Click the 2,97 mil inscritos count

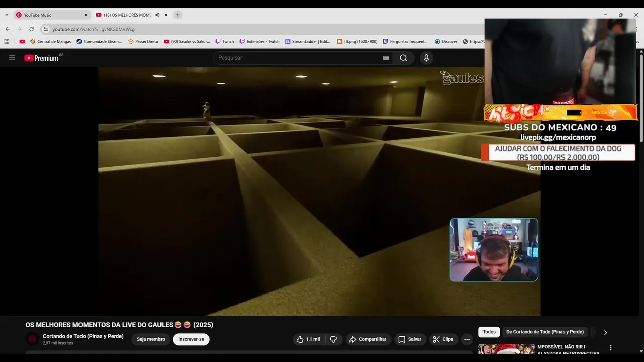point(58,343)
